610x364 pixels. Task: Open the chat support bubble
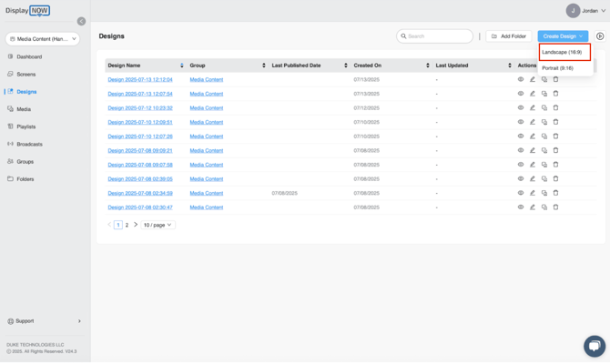pyautogui.click(x=594, y=346)
